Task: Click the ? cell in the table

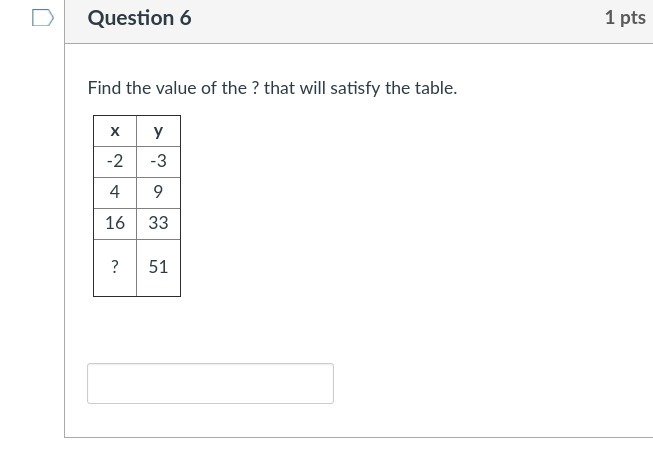Action: 115,267
